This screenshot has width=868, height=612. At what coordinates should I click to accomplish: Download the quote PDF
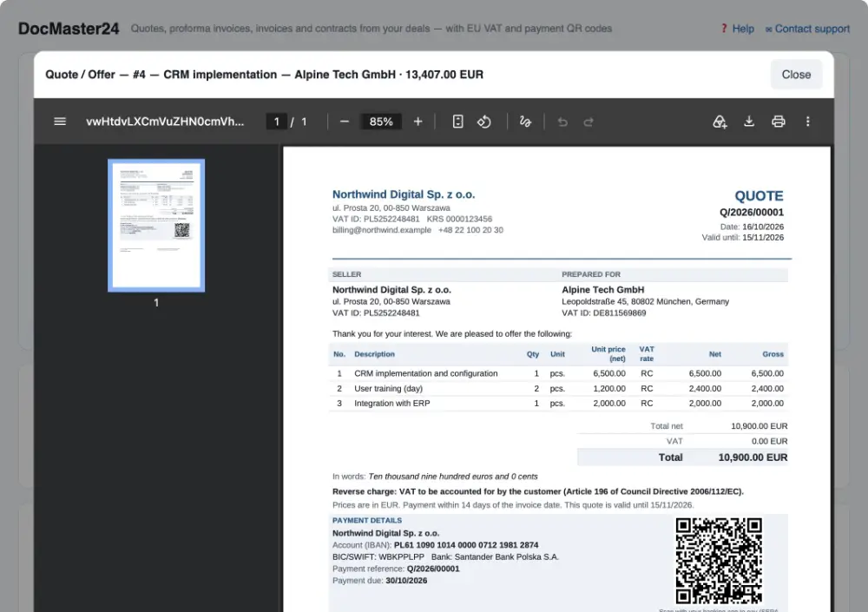coord(749,122)
